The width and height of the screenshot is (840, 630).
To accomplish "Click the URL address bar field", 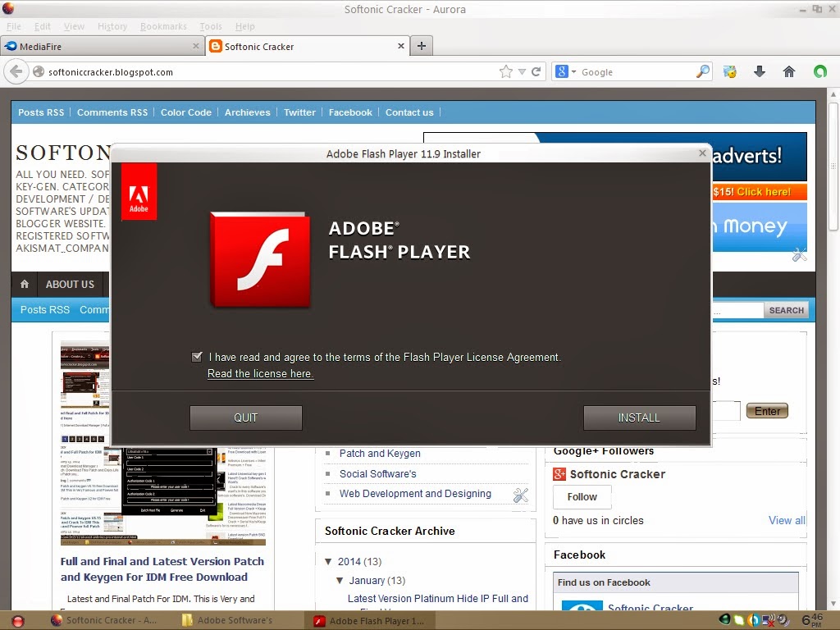I will [271, 72].
